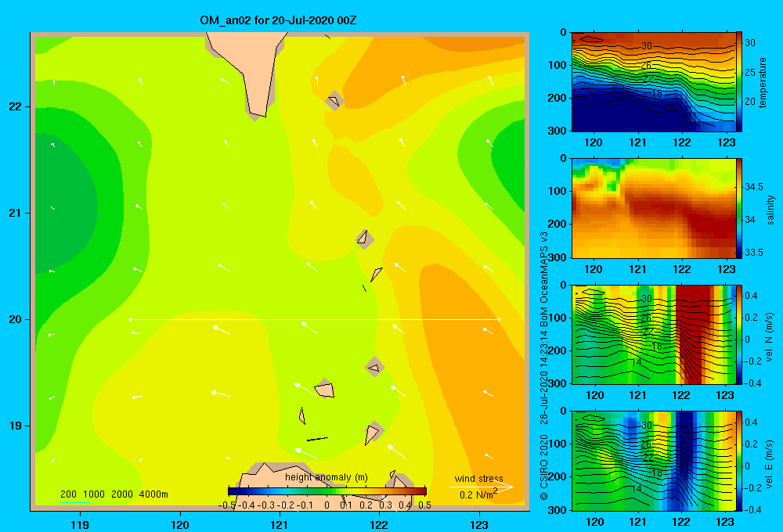Click the vel. N color scale bar
Viewport: 783px width, 532px height.
click(739, 334)
